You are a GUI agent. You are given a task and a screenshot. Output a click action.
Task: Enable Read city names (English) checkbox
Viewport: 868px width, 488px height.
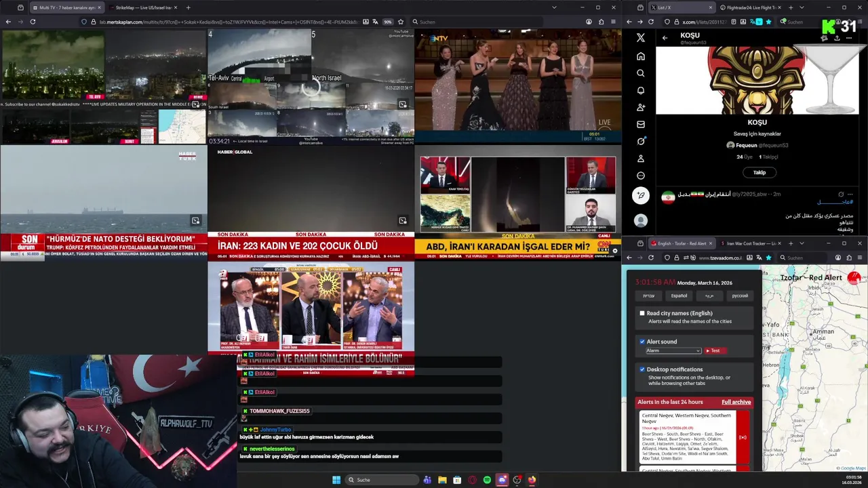642,313
